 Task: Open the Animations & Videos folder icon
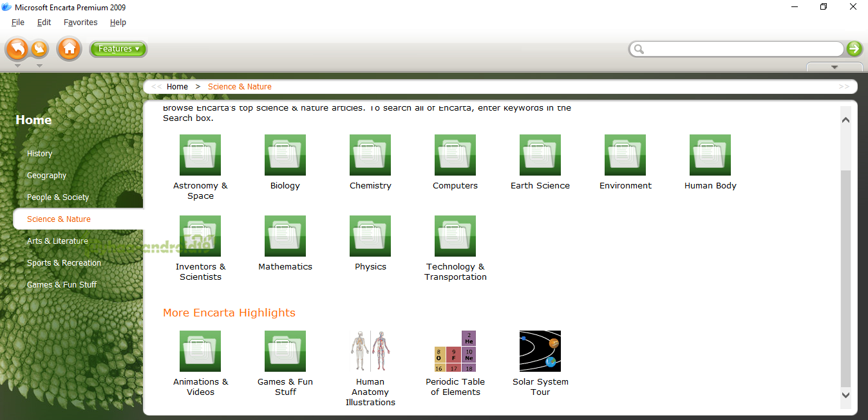click(200, 351)
